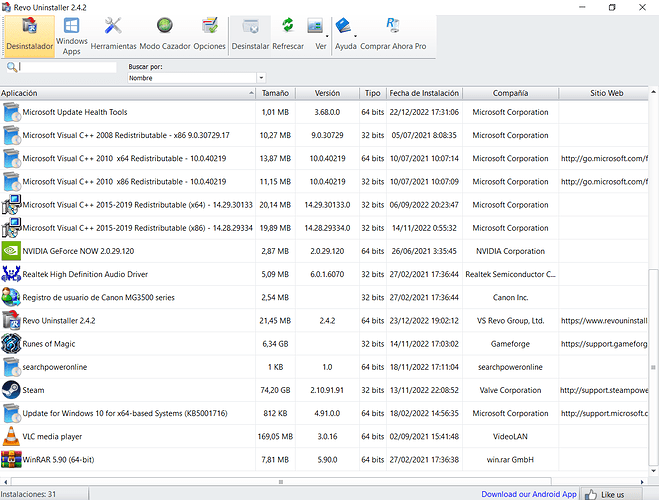This screenshot has height=500, width=659.
Task: Select Visual C++ 2010 x86 Redistributable row
Action: point(324,182)
